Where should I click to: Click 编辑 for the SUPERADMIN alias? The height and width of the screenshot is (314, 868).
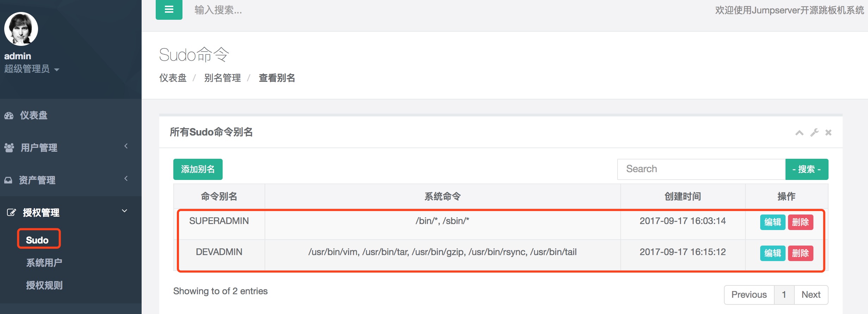[x=773, y=222]
